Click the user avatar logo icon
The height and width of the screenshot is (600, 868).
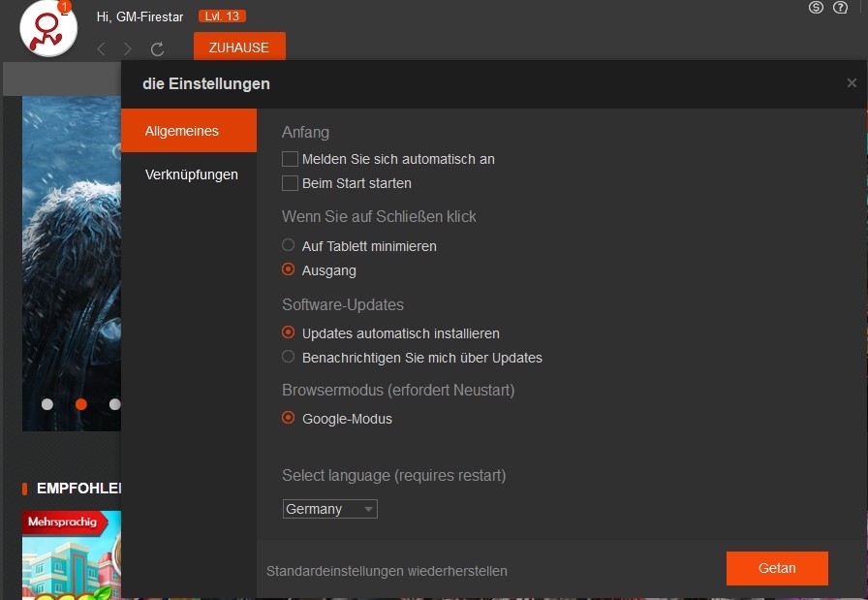(x=48, y=29)
